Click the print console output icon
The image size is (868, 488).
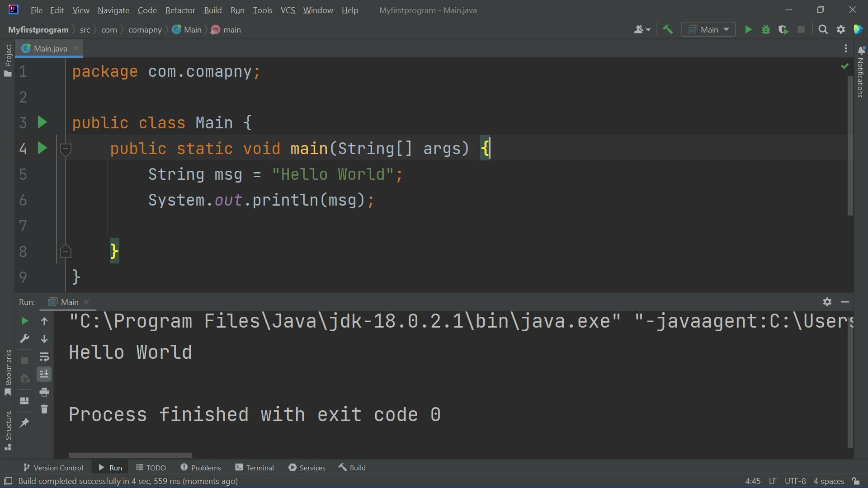pyautogui.click(x=44, y=392)
